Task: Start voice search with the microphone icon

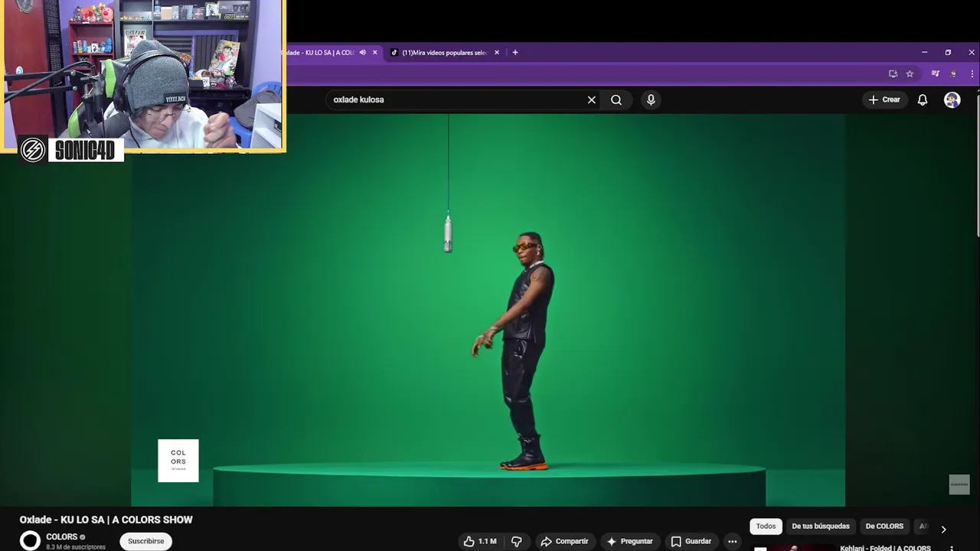Action: click(651, 99)
